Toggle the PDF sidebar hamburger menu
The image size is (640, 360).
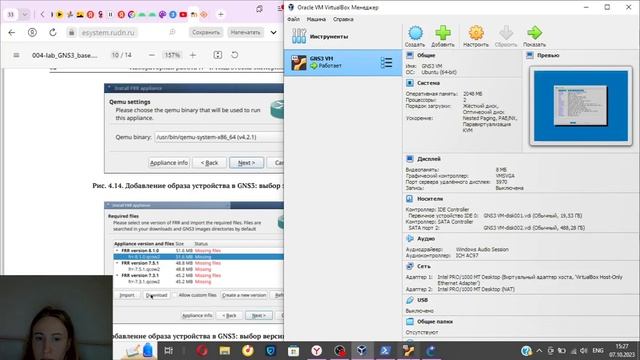[16, 55]
